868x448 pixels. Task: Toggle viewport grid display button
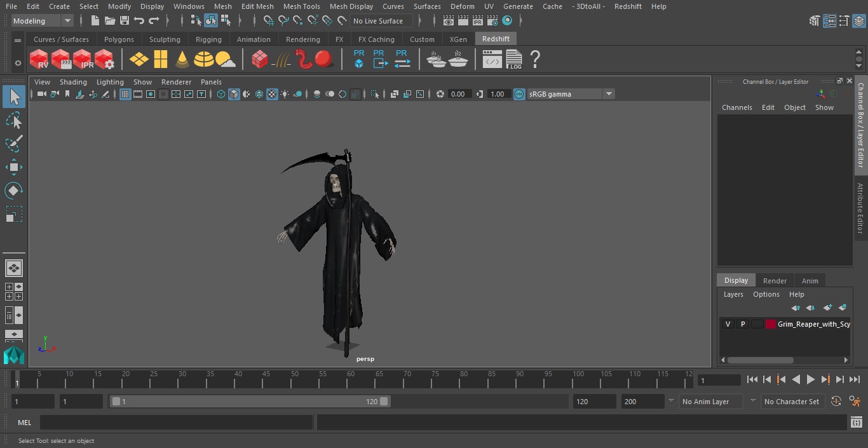125,94
